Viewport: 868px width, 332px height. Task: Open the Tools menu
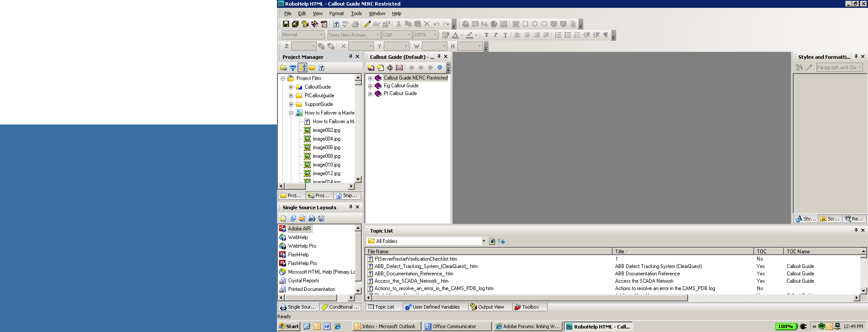click(x=357, y=13)
